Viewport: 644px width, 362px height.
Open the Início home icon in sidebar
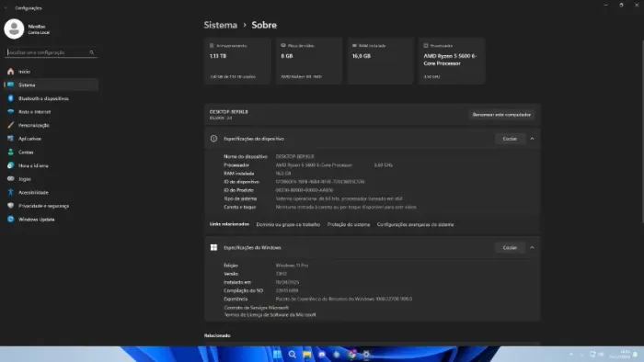coord(11,72)
